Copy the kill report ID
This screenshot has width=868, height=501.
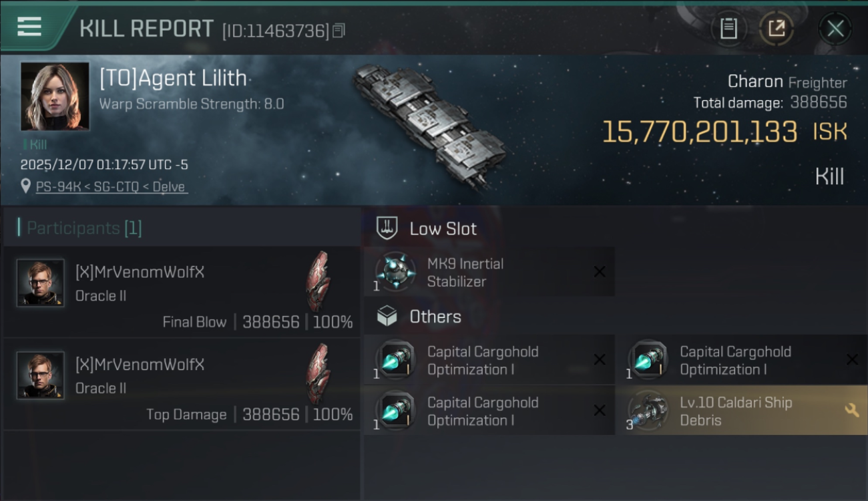pyautogui.click(x=339, y=31)
